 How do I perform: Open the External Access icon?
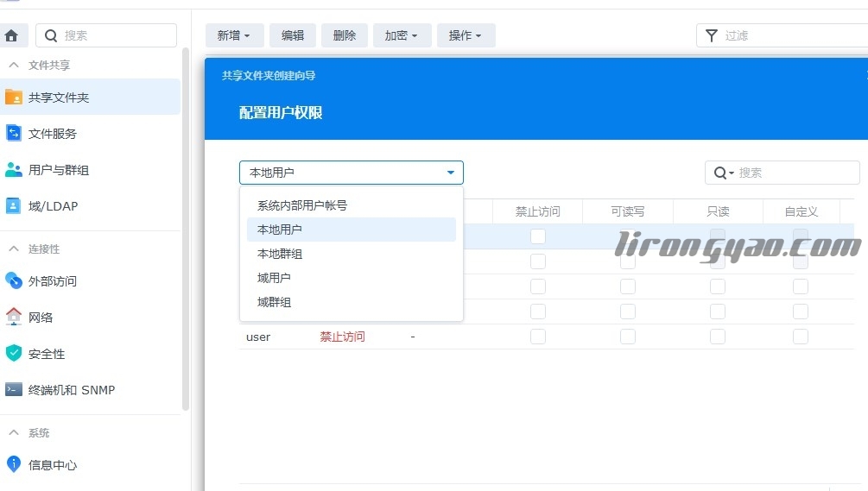13,281
